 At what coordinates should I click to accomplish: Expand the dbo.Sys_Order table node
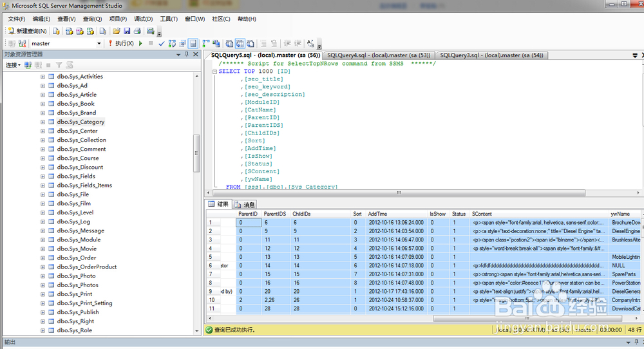(x=43, y=258)
